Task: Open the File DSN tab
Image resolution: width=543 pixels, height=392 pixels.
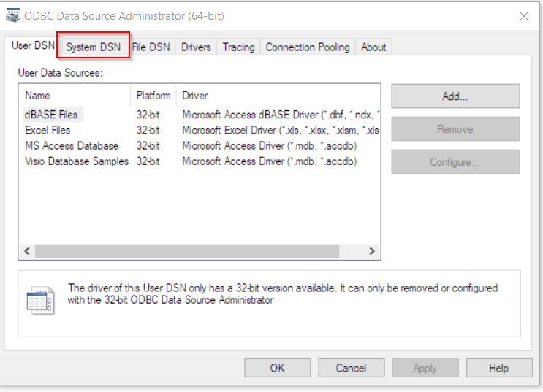Action: click(x=151, y=47)
